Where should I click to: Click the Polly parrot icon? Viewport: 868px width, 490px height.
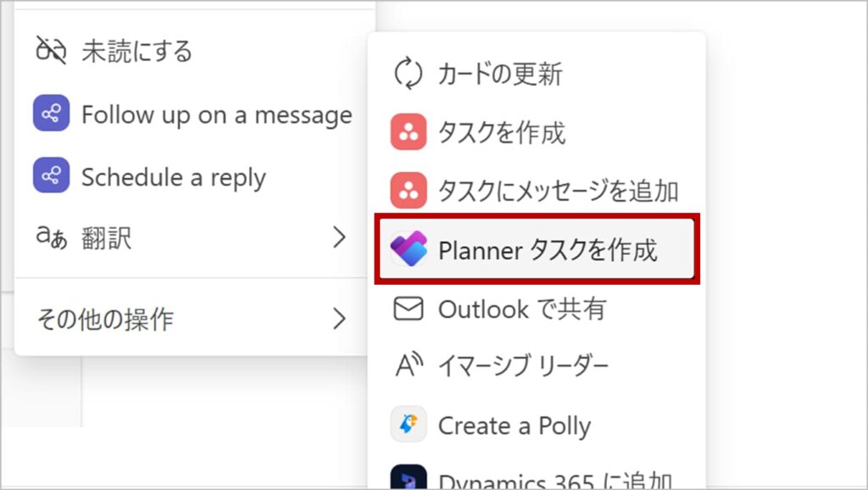pos(409,425)
